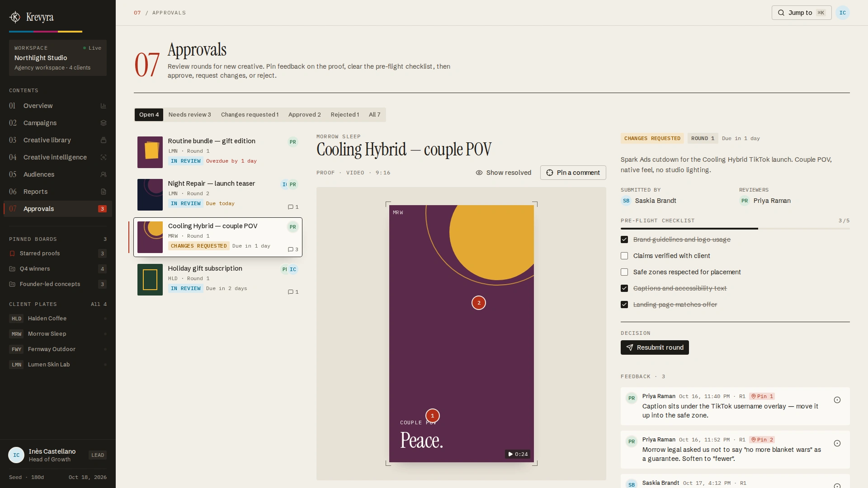The image size is (868, 488).
Task: Click Audiences people icon in sidebar
Action: (103, 174)
